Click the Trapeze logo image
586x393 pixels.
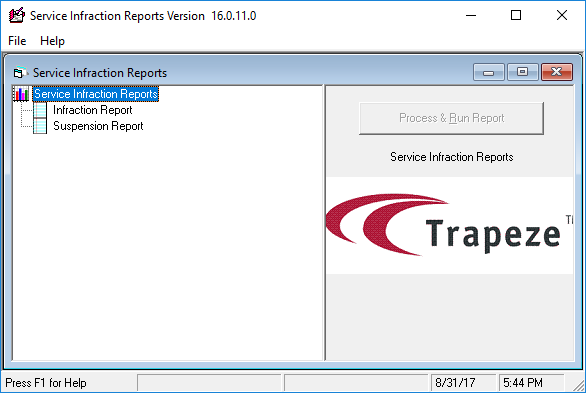(x=450, y=225)
